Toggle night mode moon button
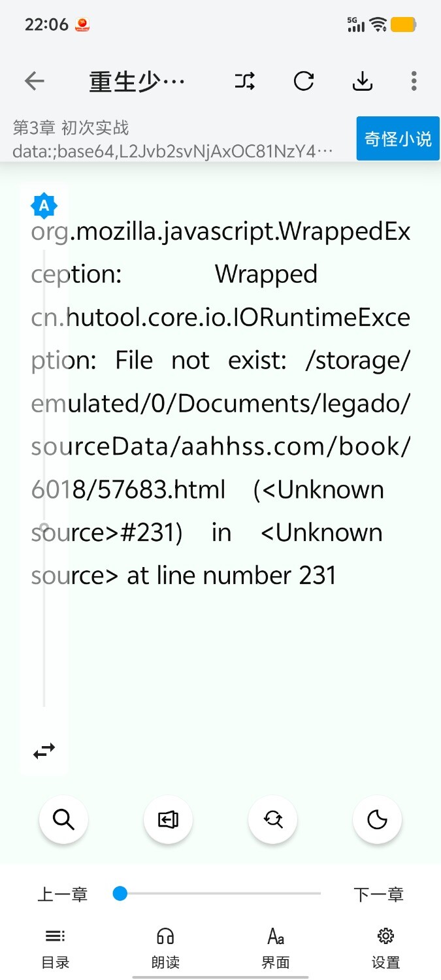441x980 pixels. click(378, 819)
